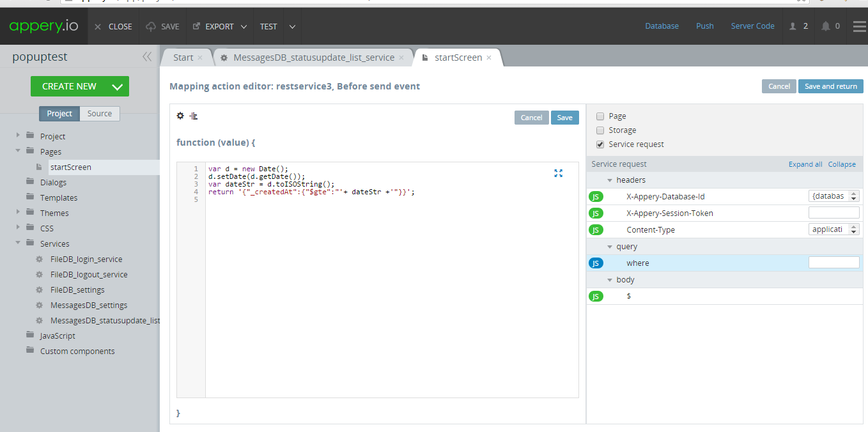Enable the Page checkbox
Screen dimensions: 868x432
coord(600,116)
